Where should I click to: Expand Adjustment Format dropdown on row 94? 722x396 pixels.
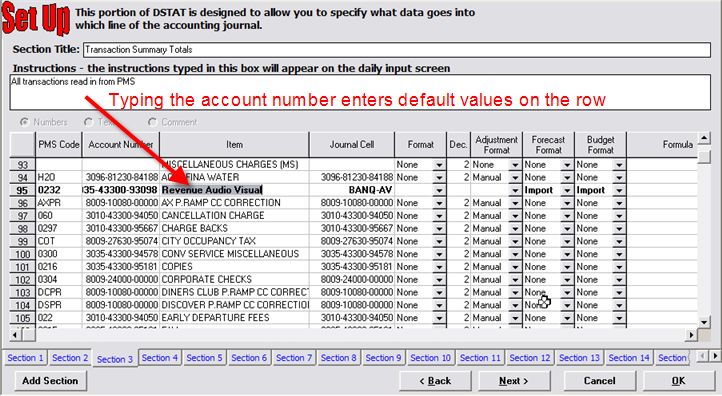point(515,178)
